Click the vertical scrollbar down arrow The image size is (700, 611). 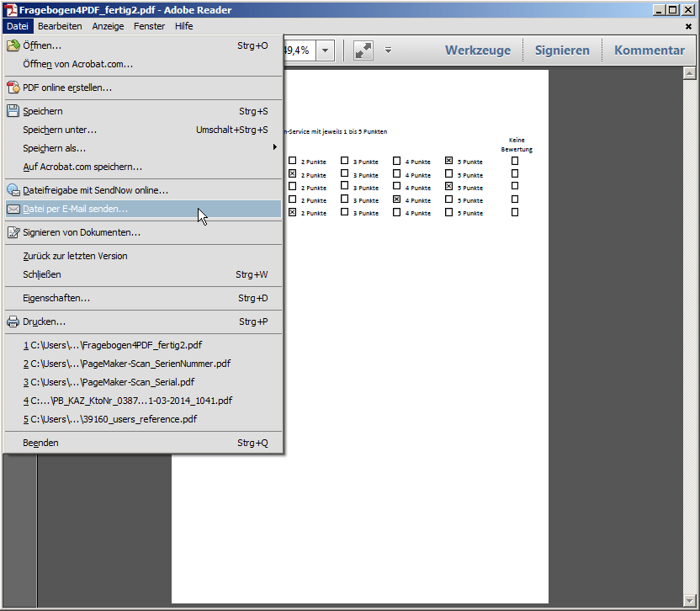pos(689,601)
